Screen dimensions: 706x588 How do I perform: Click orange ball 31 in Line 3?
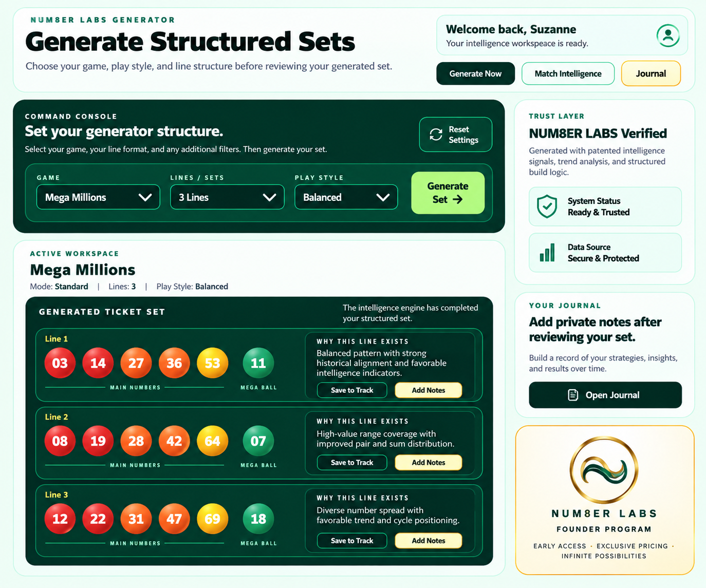point(136,519)
